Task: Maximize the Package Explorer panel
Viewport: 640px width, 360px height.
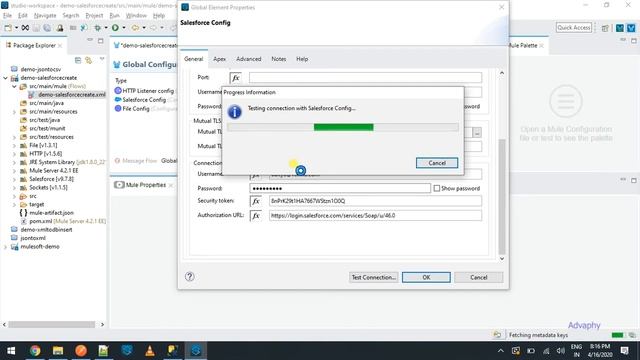Action: [100, 40]
